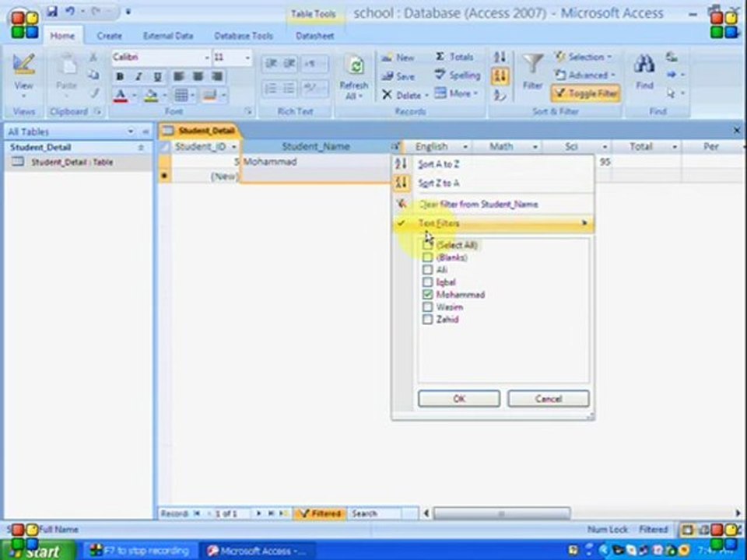
Task: Apply Italic formatting
Action: coord(139,77)
